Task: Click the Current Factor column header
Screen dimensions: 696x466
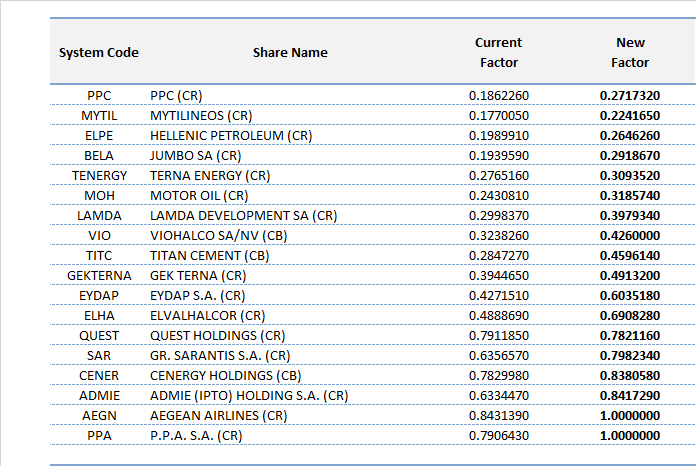Action: 498,52
